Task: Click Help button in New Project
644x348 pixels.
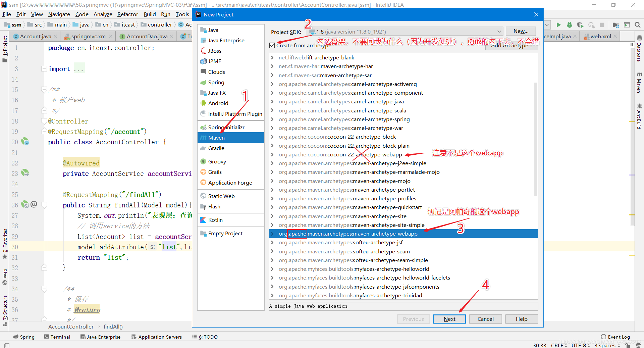Action: 522,319
